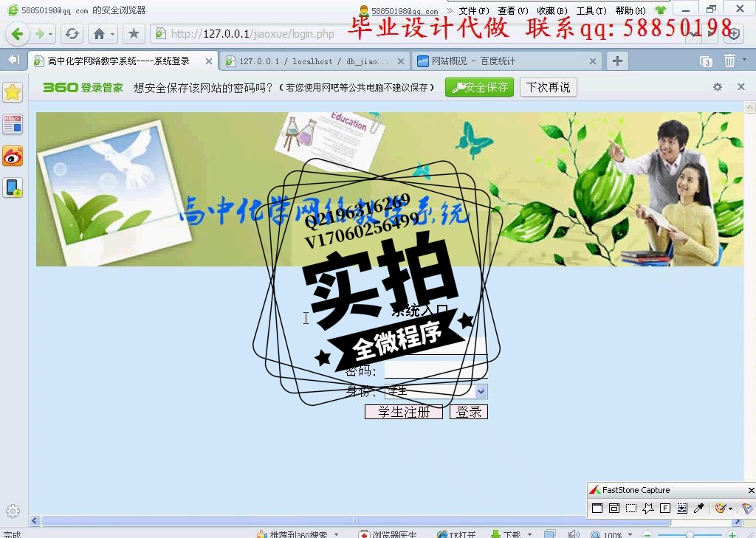Zoom out with the minus button

[x=647, y=534]
